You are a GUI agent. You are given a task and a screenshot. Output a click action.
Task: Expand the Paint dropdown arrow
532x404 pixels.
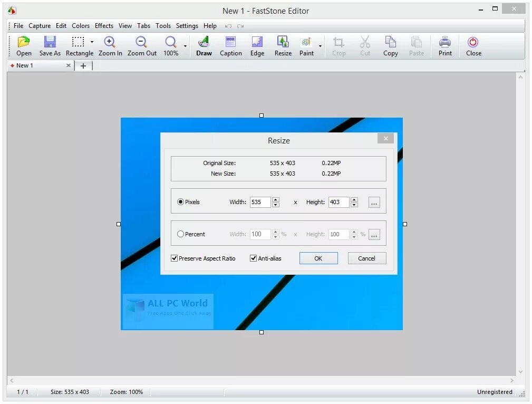tap(320, 46)
